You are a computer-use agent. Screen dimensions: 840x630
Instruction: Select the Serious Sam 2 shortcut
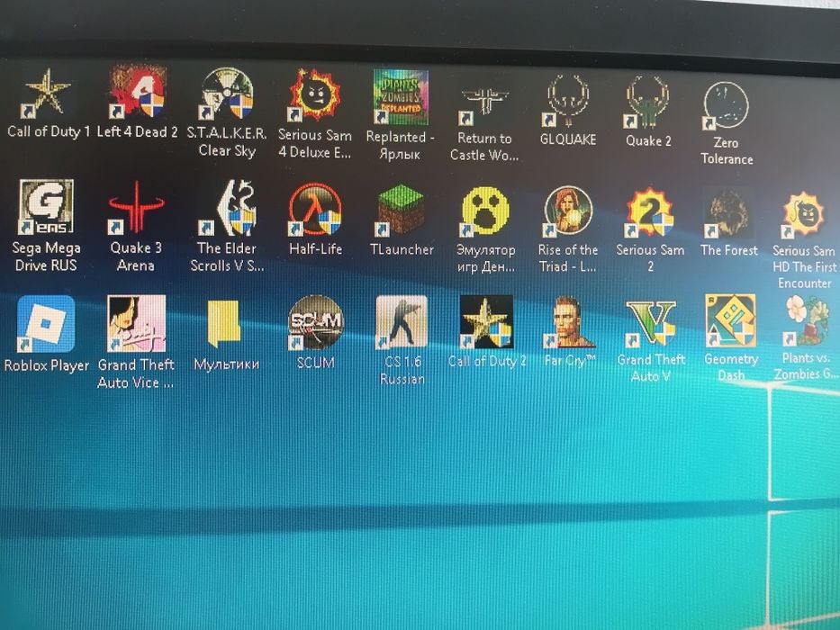pyautogui.click(x=649, y=212)
